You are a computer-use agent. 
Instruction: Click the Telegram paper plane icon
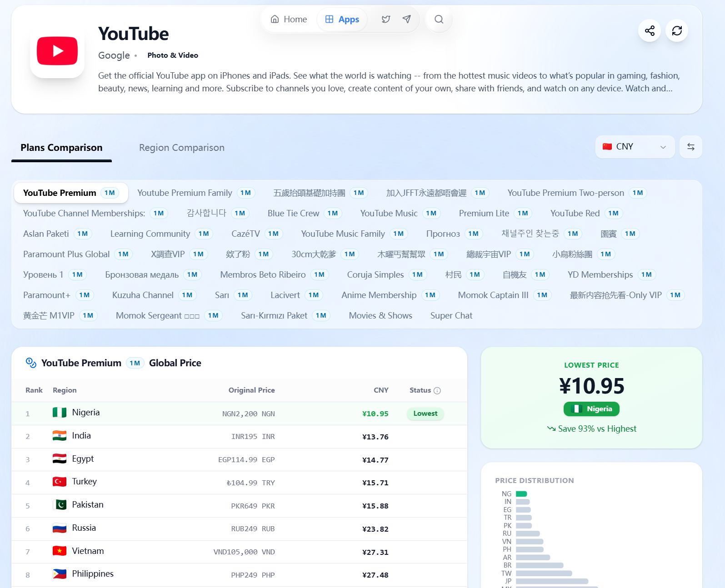(407, 19)
